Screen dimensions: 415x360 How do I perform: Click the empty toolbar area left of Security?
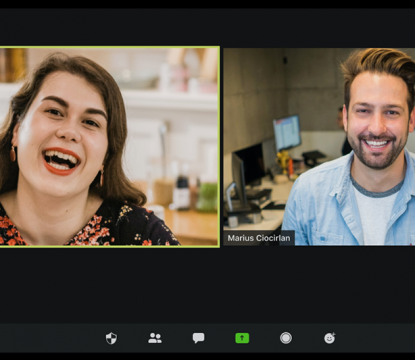pos(50,338)
